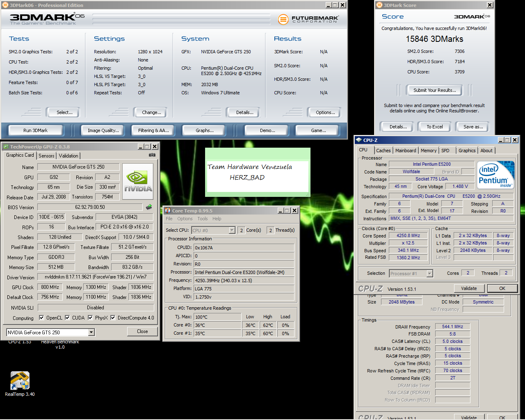Open the File menu in Core Temp
Image resolution: width=525 pixels, height=420 pixels.
169,219
